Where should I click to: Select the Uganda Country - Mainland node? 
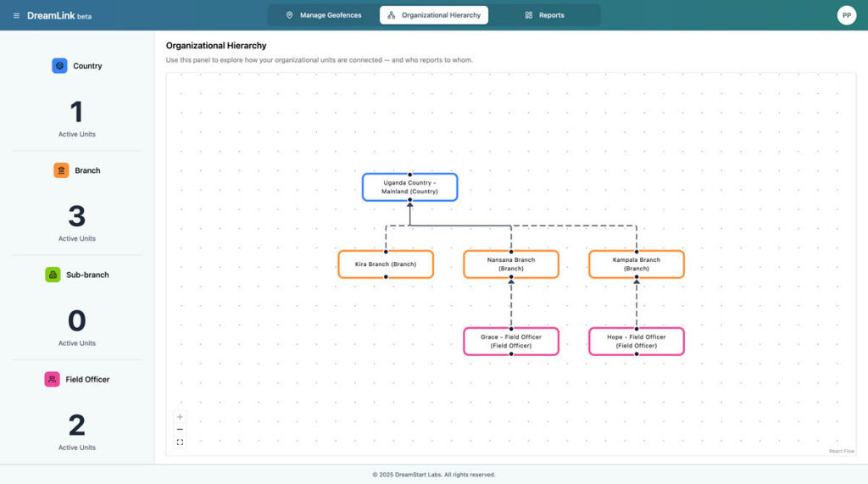tap(409, 187)
